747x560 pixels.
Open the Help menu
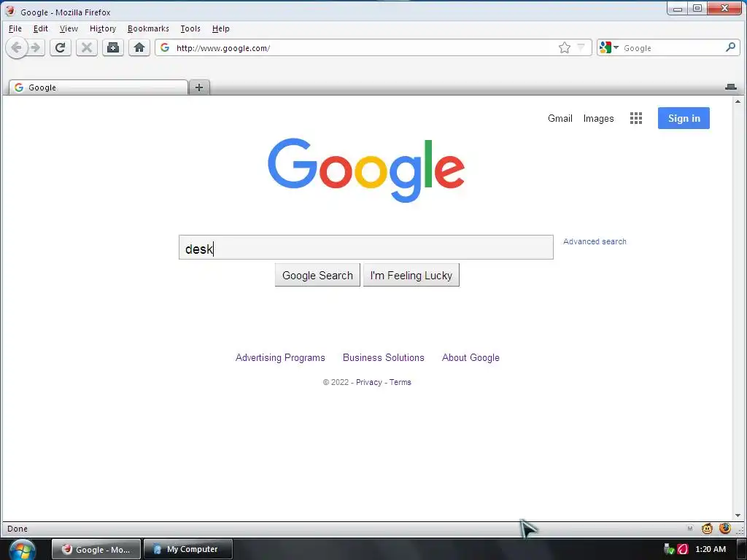(x=220, y=28)
